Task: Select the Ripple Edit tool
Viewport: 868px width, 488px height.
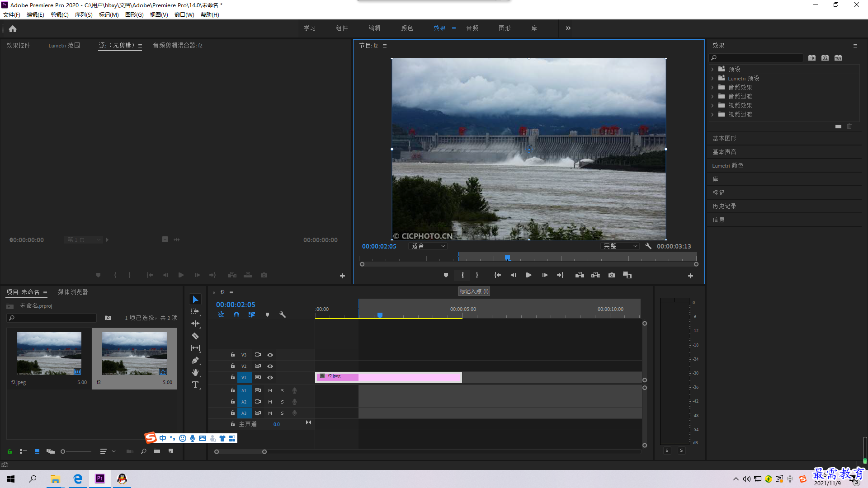Action: tap(195, 324)
